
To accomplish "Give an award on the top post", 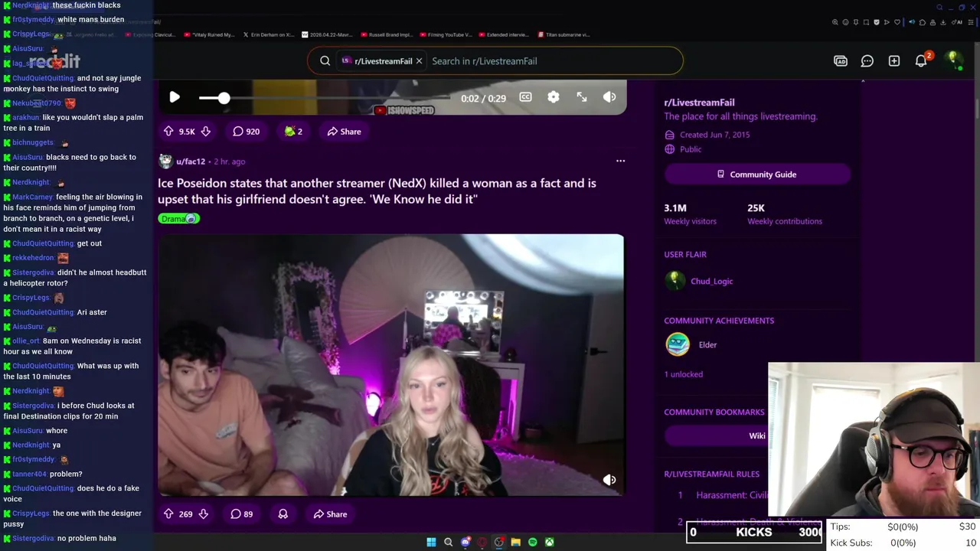I will click(x=292, y=132).
